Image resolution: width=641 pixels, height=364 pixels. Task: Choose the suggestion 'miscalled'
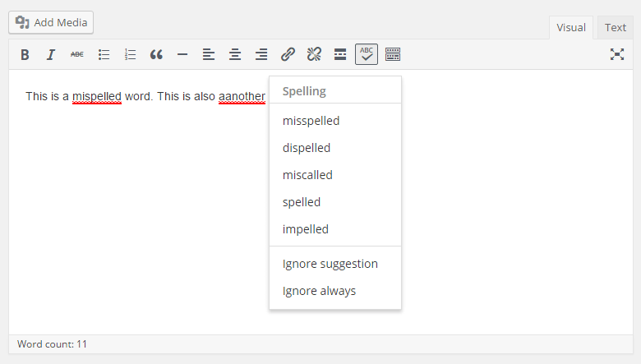[x=335, y=175]
